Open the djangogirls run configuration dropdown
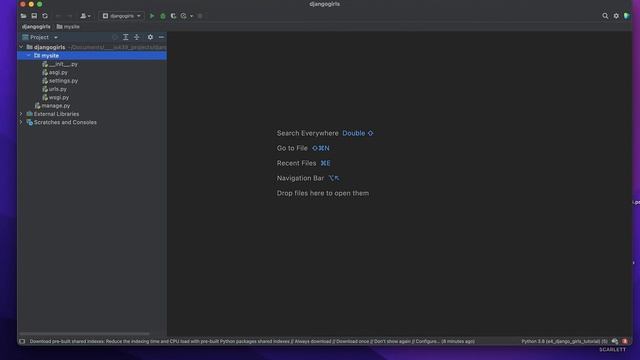This screenshot has width=640, height=360. 122,16
